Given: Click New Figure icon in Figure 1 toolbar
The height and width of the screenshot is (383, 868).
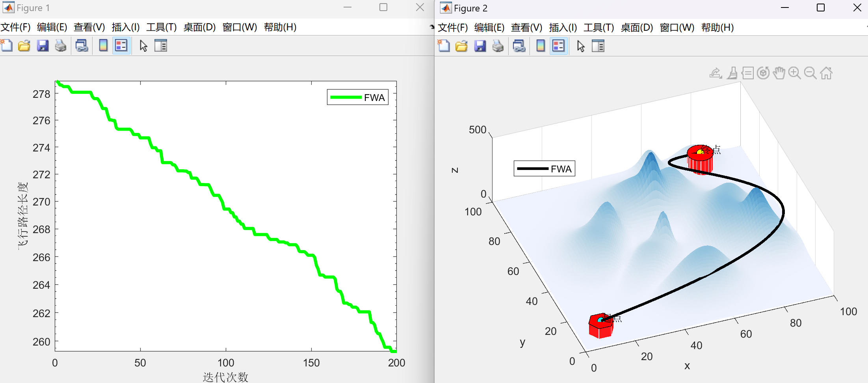Looking at the screenshot, I should pos(7,46).
